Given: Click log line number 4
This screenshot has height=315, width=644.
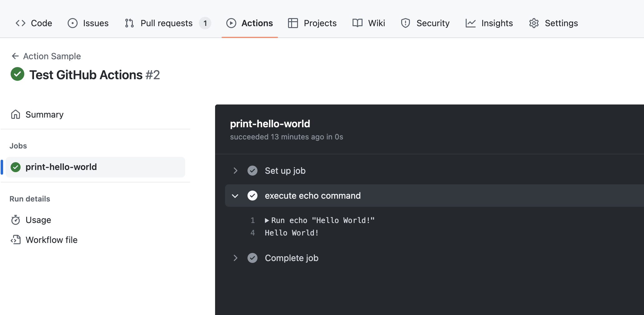Looking at the screenshot, I should tap(252, 233).
